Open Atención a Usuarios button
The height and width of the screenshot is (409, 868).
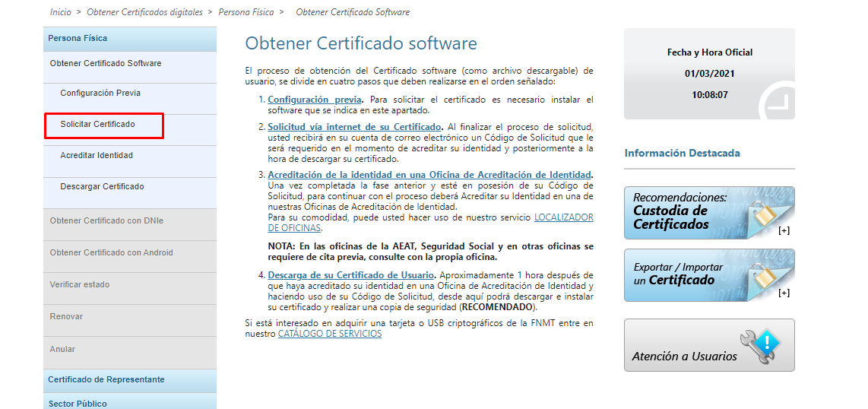pyautogui.click(x=709, y=345)
